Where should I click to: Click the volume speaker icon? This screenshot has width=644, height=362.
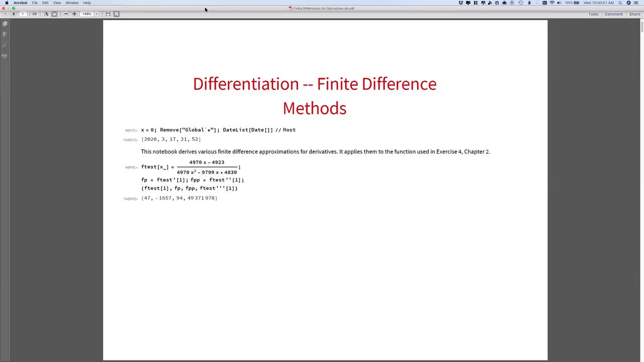559,3
